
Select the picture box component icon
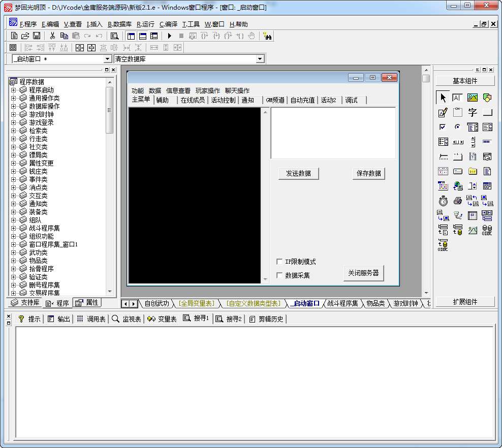473,98
